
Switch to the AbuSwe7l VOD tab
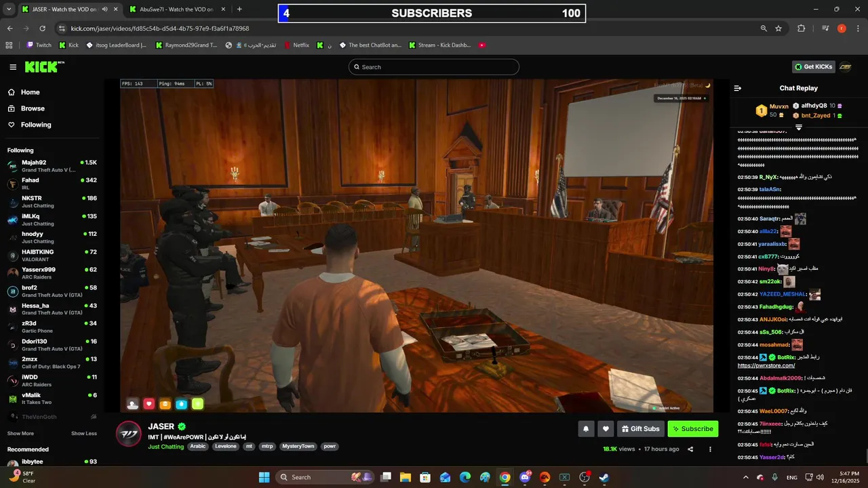pos(176,9)
